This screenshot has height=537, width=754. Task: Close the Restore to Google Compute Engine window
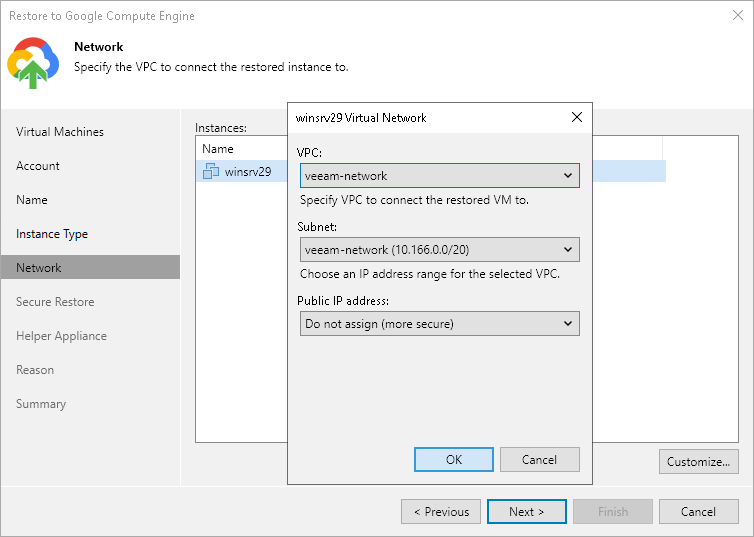[738, 15]
